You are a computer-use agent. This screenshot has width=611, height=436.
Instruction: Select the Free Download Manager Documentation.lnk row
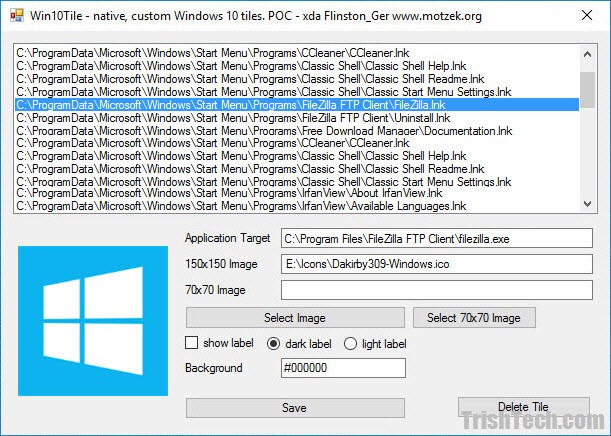297,131
